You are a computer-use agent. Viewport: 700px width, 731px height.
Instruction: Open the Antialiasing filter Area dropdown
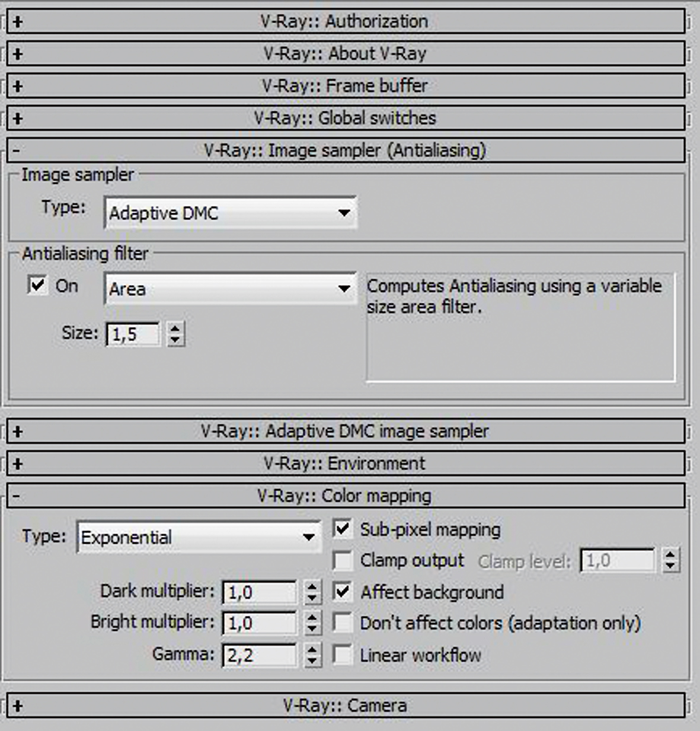coord(230,289)
